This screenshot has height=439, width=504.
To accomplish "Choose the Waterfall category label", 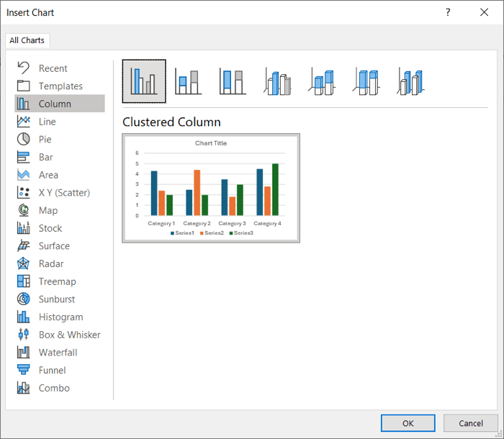I will coord(58,353).
